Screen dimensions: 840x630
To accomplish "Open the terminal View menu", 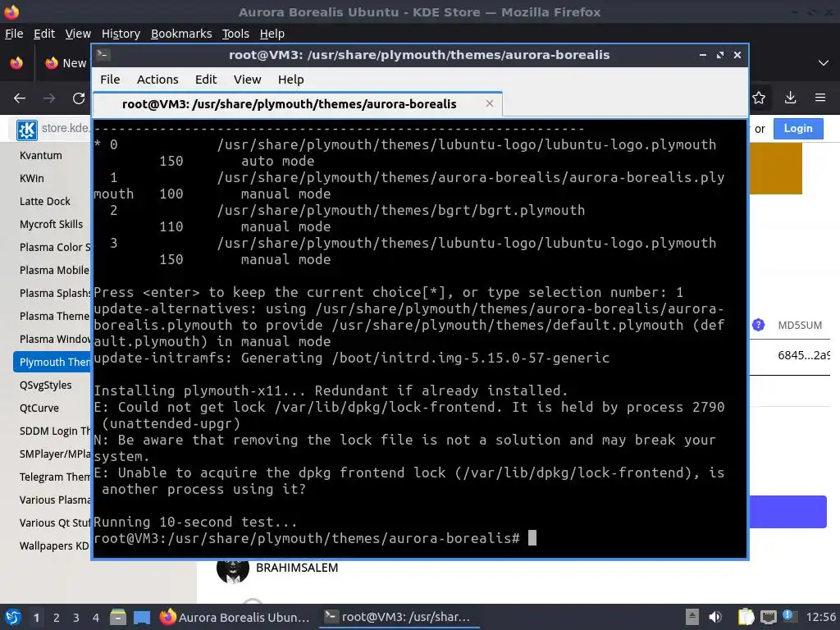I will coord(247,80).
